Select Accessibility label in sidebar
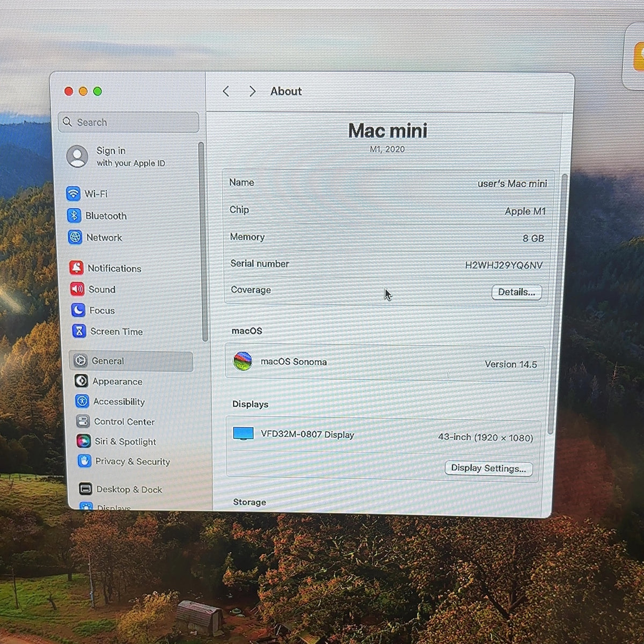 [119, 401]
